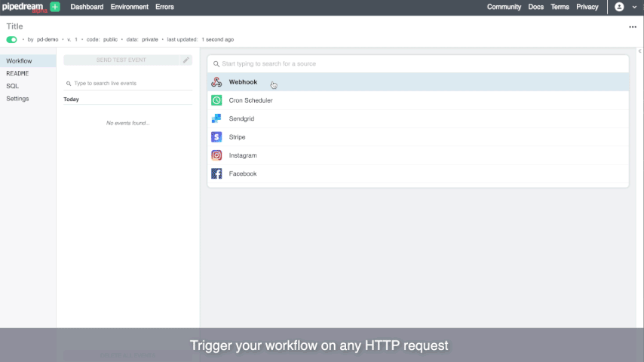Choose the Cron Scheduler source label
644x362 pixels.
250,100
